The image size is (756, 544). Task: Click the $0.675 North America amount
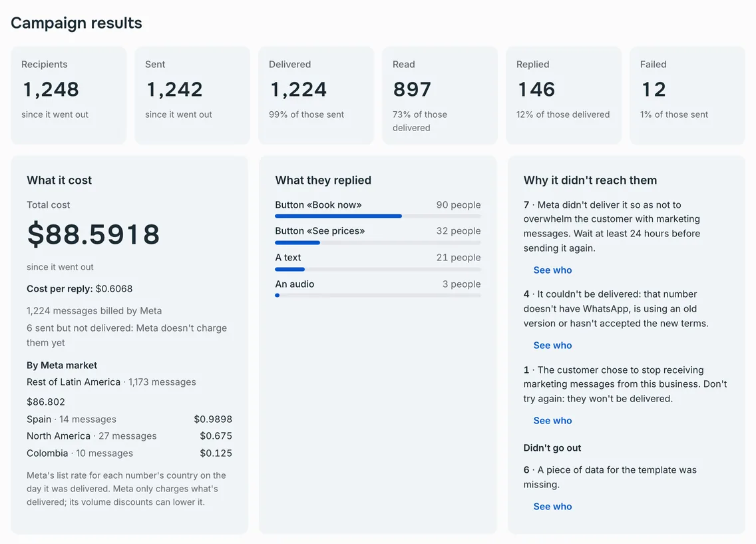coord(216,436)
